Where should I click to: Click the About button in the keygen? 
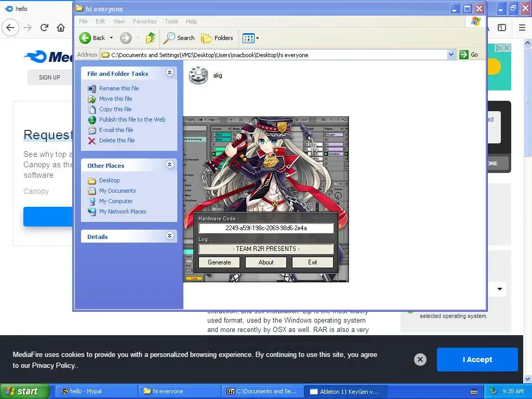pyautogui.click(x=266, y=262)
